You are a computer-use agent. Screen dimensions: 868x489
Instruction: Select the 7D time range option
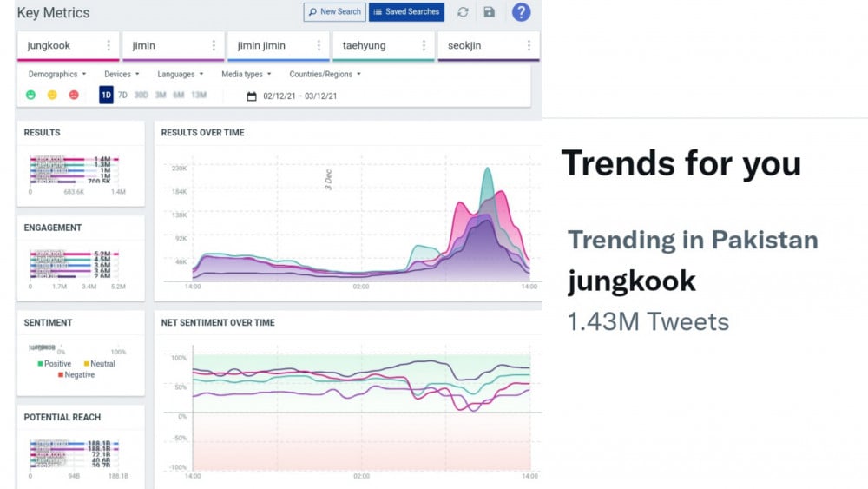click(x=122, y=95)
